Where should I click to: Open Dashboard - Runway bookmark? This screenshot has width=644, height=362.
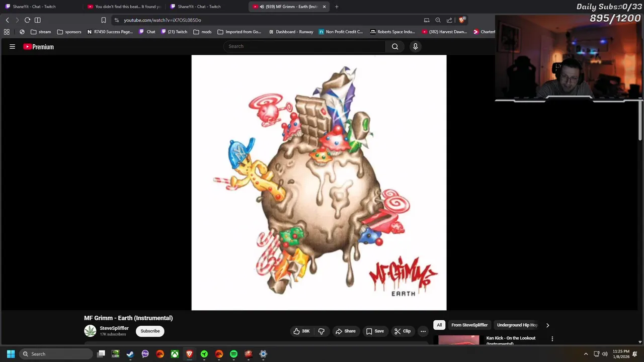coord(291,32)
